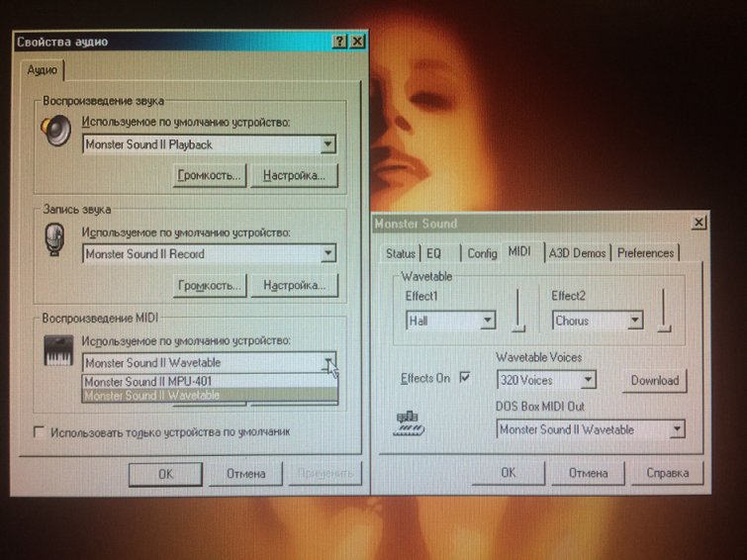Open the DOS Box MIDI Out dropdown
The width and height of the screenshot is (747, 560).
click(x=677, y=429)
